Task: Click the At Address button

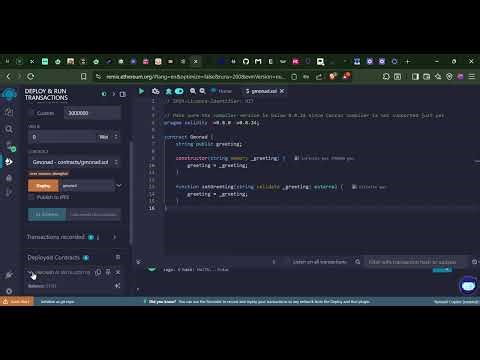Action: click(x=47, y=214)
